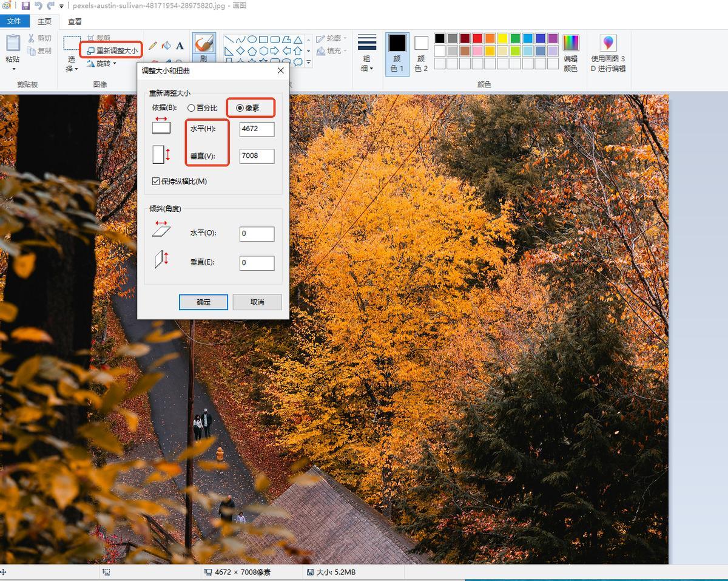
Task: Switch to the 查看 (View) tab
Action: (x=75, y=21)
